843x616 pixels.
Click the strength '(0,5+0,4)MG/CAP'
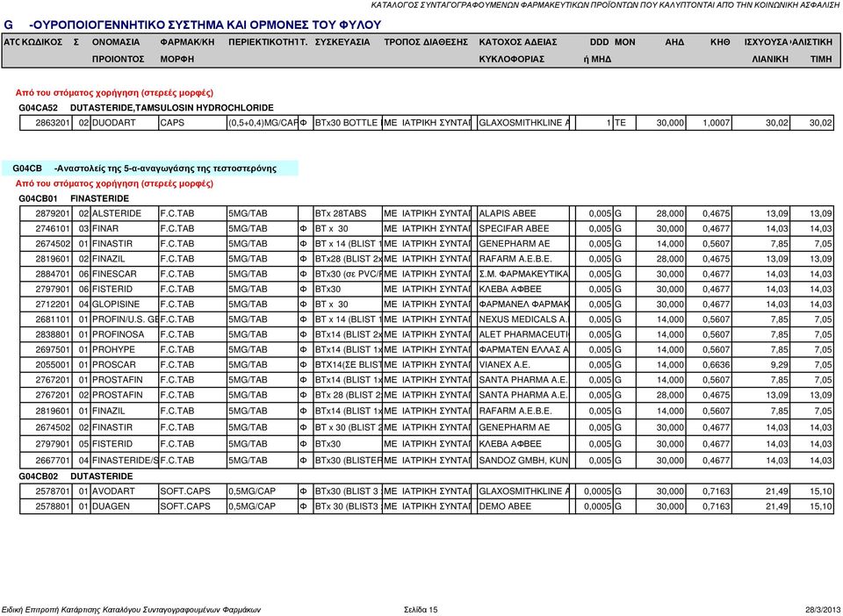click(x=263, y=123)
